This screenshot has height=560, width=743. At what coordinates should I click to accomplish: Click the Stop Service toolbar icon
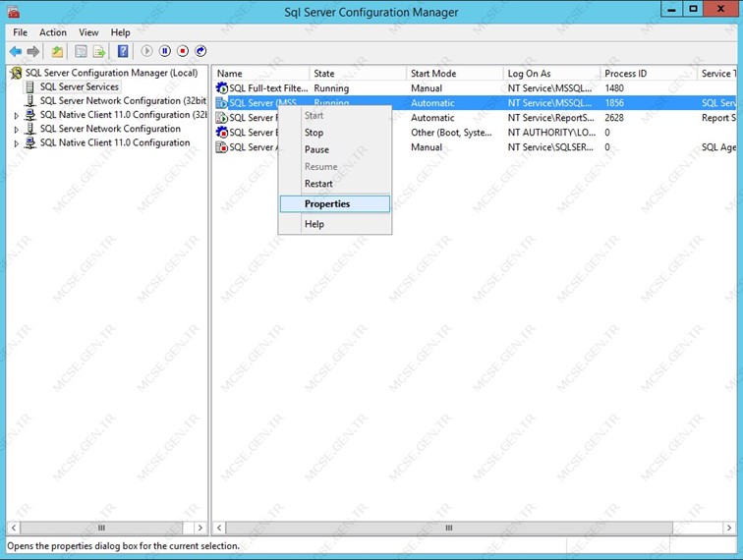click(183, 51)
